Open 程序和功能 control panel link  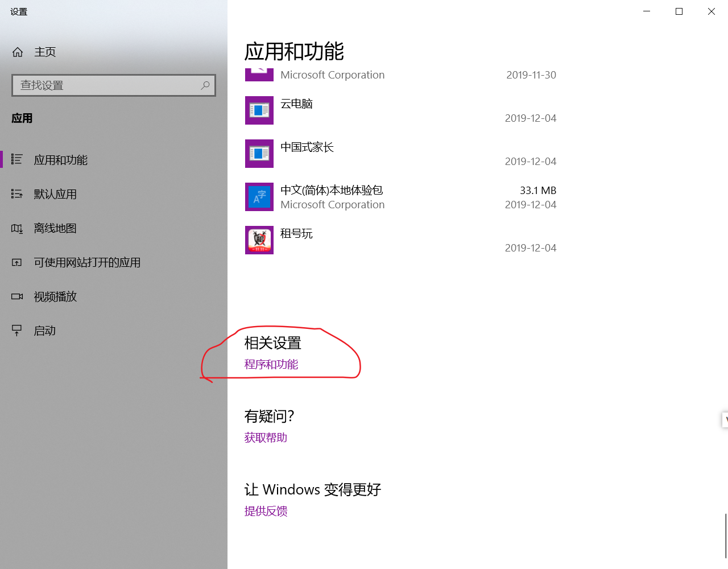click(271, 364)
